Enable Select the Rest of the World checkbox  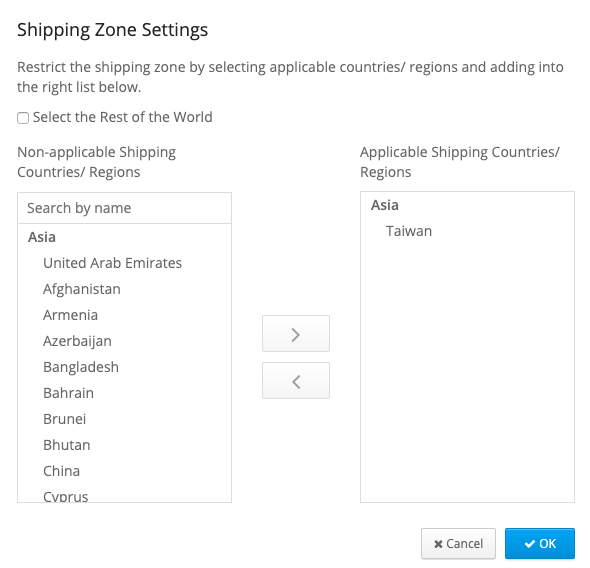point(23,118)
